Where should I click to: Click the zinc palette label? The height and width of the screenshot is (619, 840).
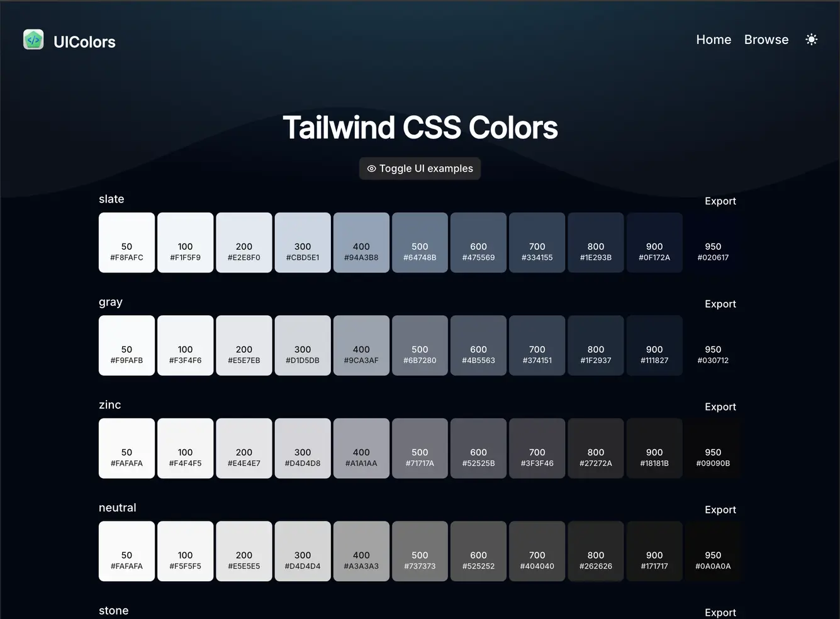pyautogui.click(x=110, y=405)
